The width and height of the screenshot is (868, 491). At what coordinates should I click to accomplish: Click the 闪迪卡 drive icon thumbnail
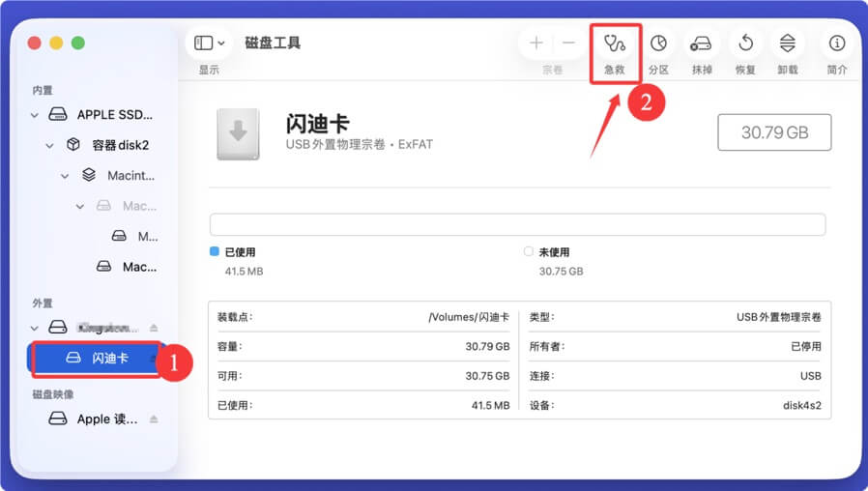point(238,134)
